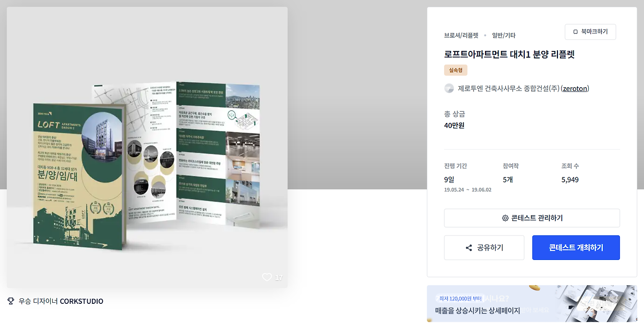Open the LOFT leaflet design image
The height and width of the screenshot is (326, 644).
[x=147, y=147]
